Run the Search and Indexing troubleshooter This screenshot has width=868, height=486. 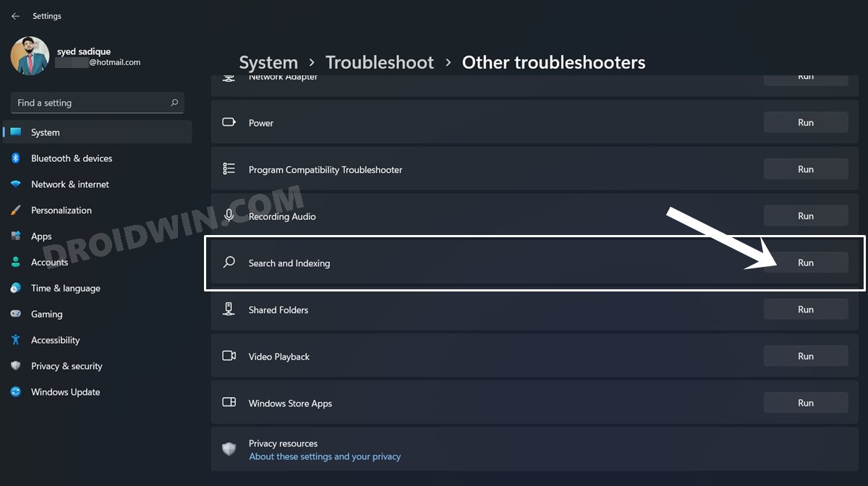[x=806, y=263]
